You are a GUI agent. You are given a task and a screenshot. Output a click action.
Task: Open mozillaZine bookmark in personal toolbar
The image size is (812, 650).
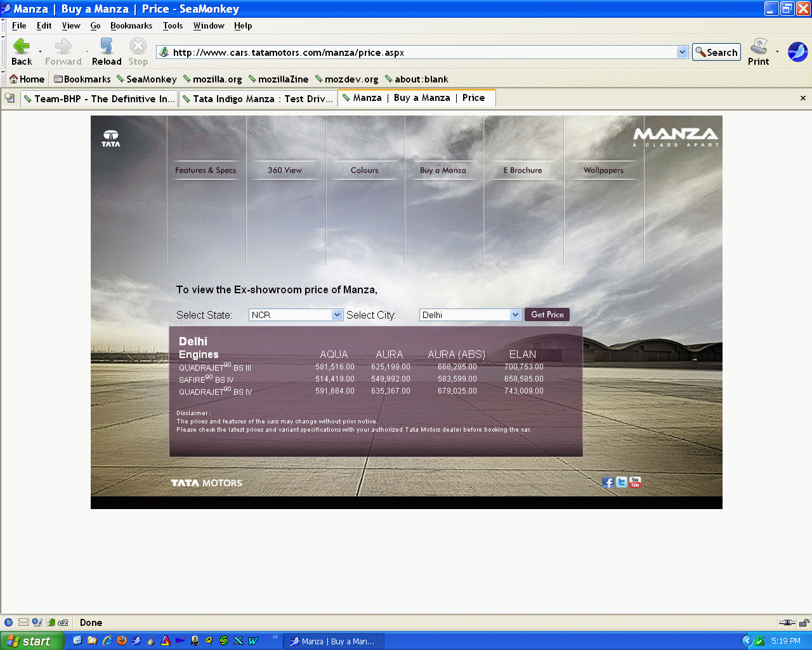(x=278, y=79)
